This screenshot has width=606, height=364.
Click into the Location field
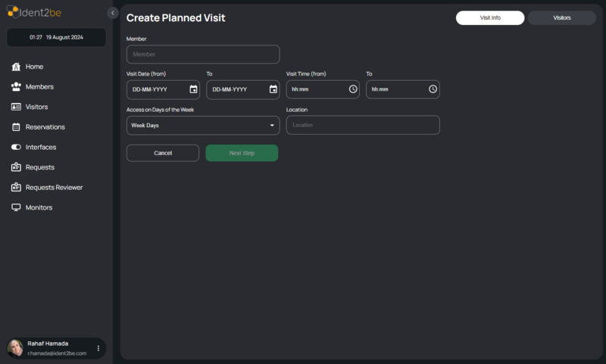[x=363, y=125]
